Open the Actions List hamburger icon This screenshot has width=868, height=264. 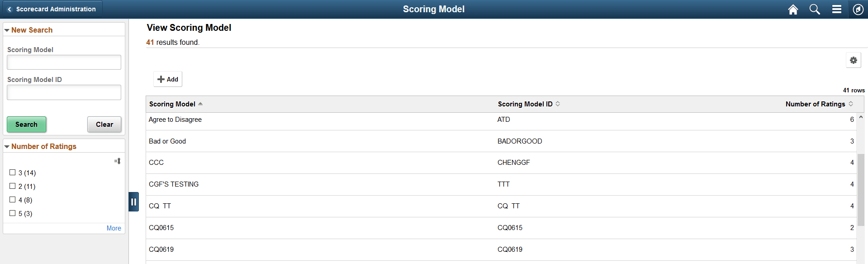(x=836, y=9)
